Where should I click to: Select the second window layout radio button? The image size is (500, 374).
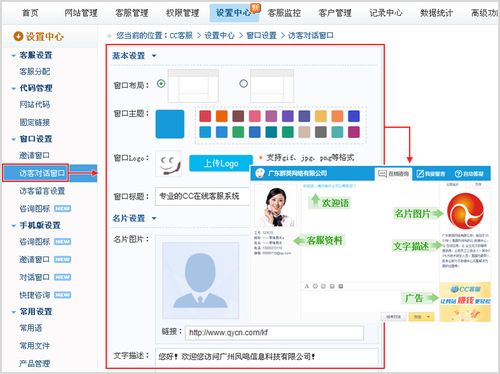pyautogui.click(x=244, y=83)
